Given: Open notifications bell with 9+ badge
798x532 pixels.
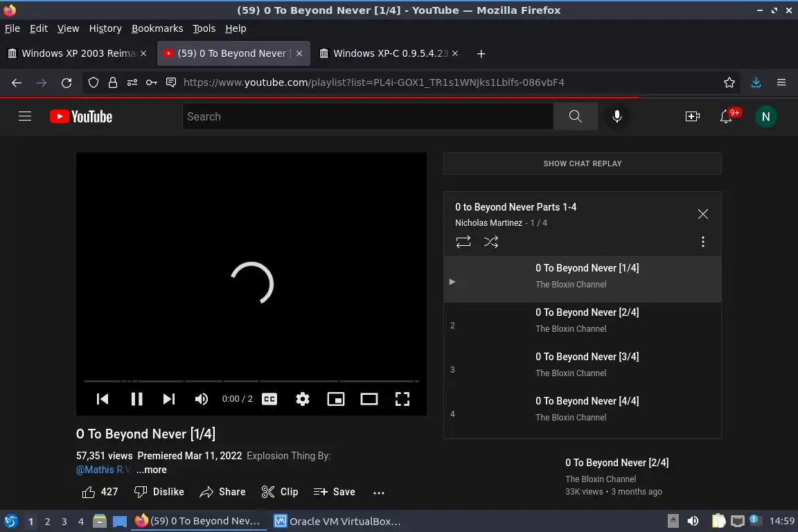Looking at the screenshot, I should pos(726,116).
